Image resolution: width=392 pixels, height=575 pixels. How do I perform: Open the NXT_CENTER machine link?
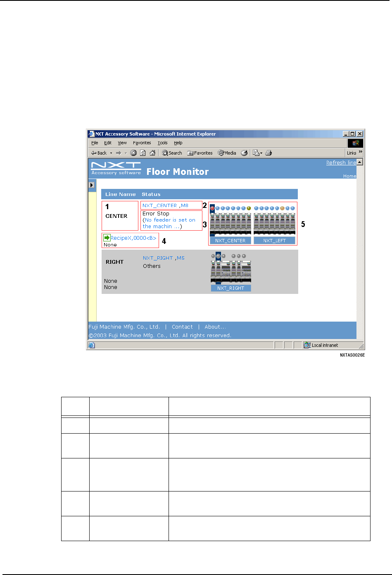point(160,205)
